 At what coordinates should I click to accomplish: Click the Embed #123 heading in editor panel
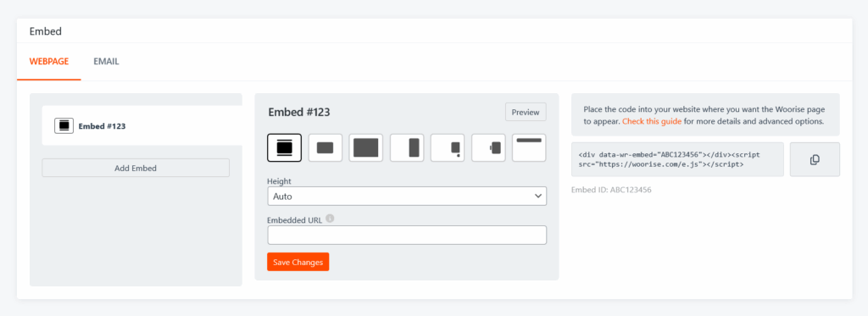click(299, 113)
